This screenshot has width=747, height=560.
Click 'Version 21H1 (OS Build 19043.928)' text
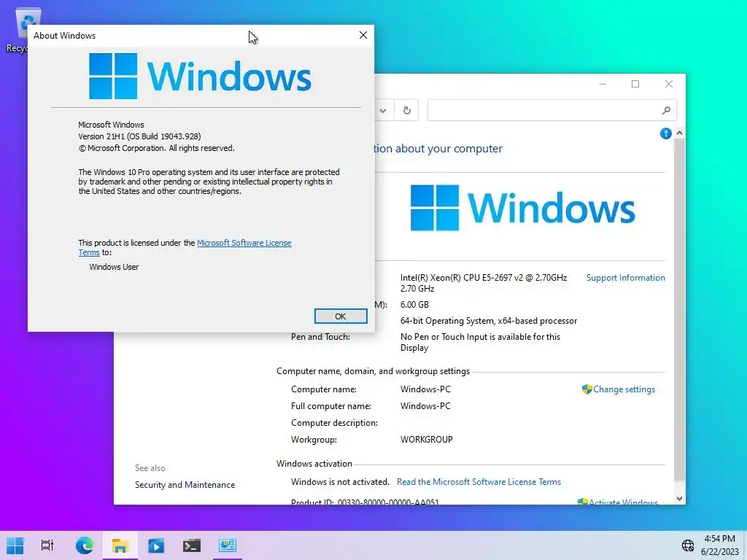139,136
